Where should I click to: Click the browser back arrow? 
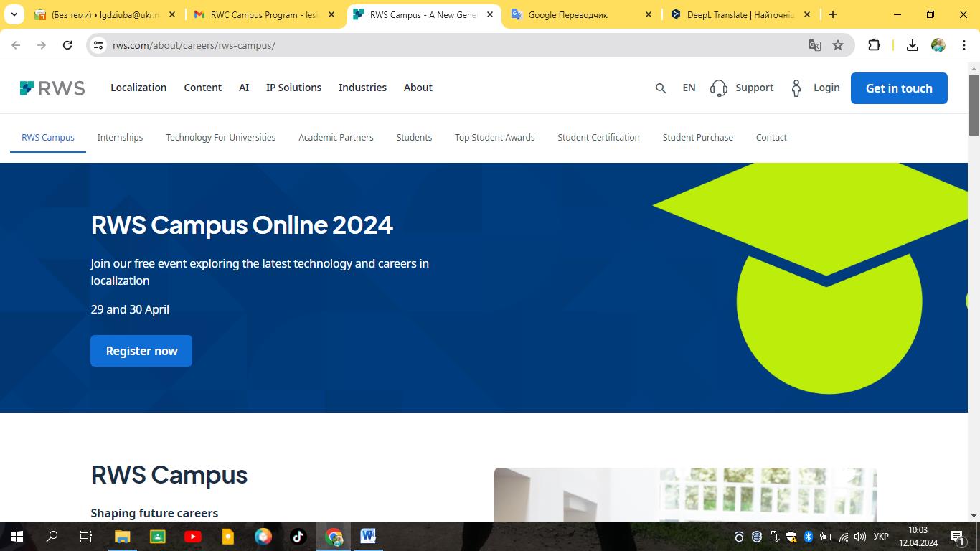coord(16,45)
